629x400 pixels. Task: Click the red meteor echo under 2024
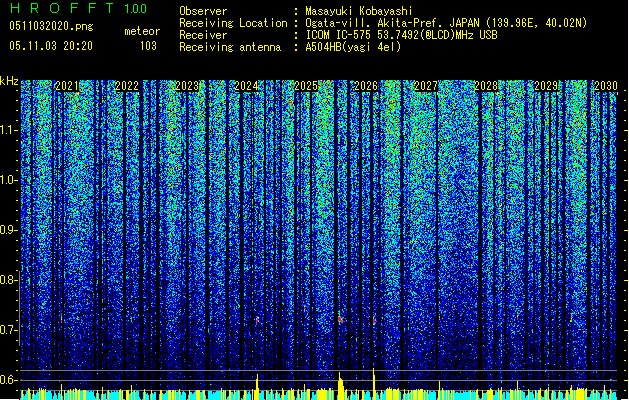pos(258,320)
